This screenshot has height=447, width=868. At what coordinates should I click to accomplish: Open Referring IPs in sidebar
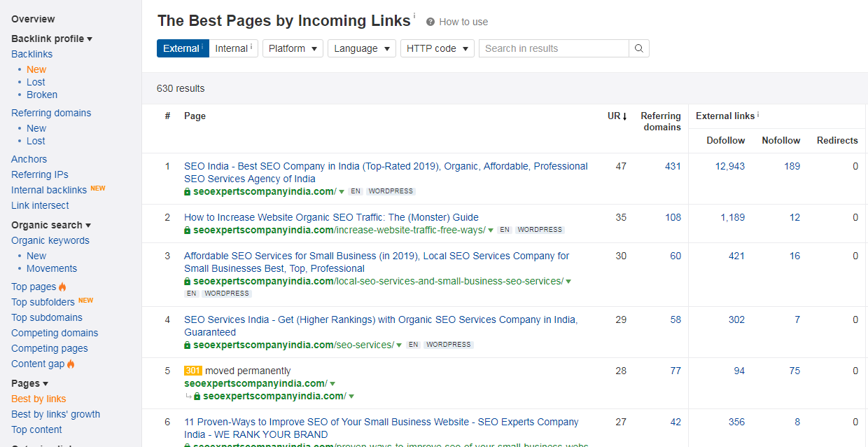click(x=40, y=174)
